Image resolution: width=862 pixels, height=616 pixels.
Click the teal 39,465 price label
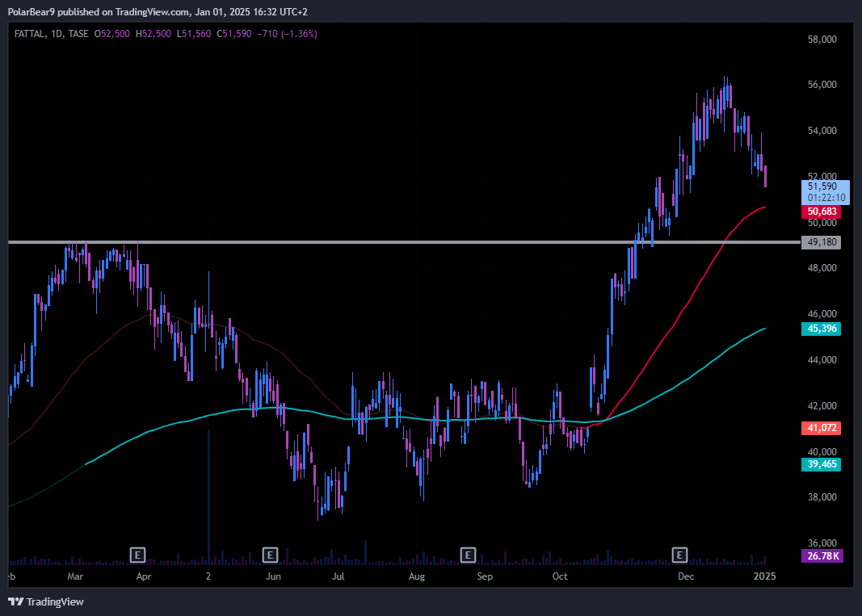point(822,464)
